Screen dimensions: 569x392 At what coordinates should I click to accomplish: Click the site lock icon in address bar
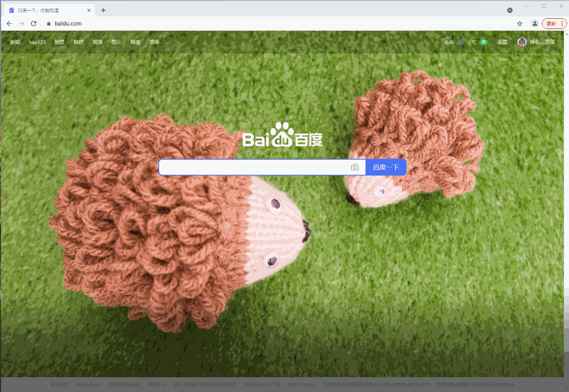pyautogui.click(x=48, y=23)
